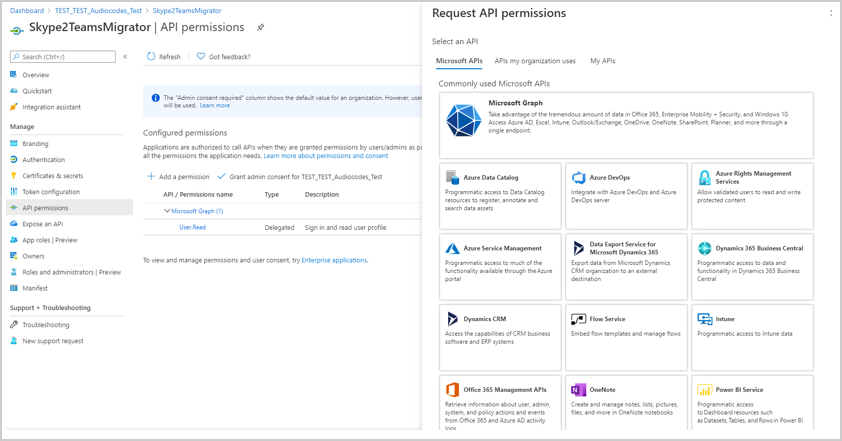Open the Enterprise applications link

[x=335, y=260]
